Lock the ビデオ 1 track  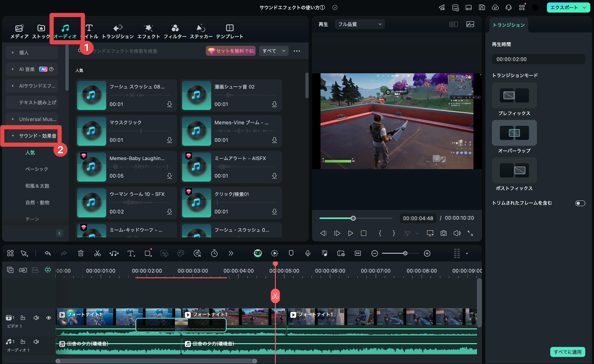click(x=23, y=318)
